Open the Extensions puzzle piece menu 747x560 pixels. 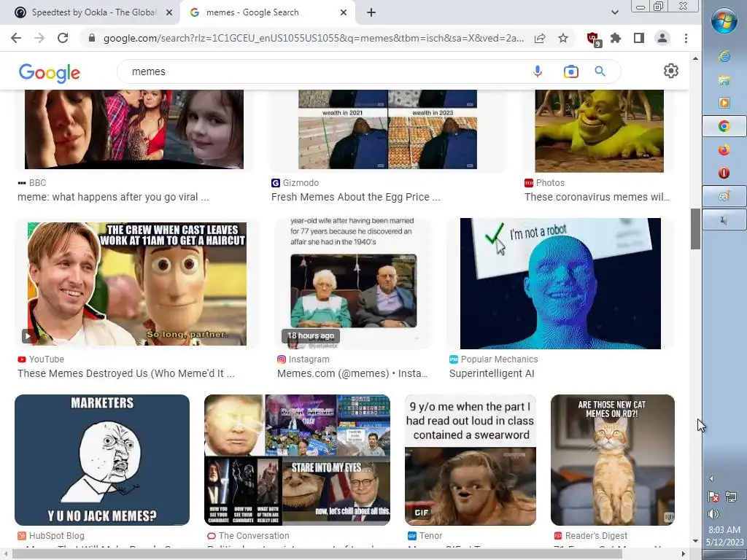tap(616, 38)
